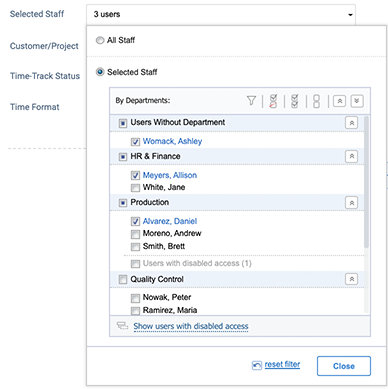The width and height of the screenshot is (388, 389).
Task: Click the reset filter link
Action: pyautogui.click(x=282, y=364)
